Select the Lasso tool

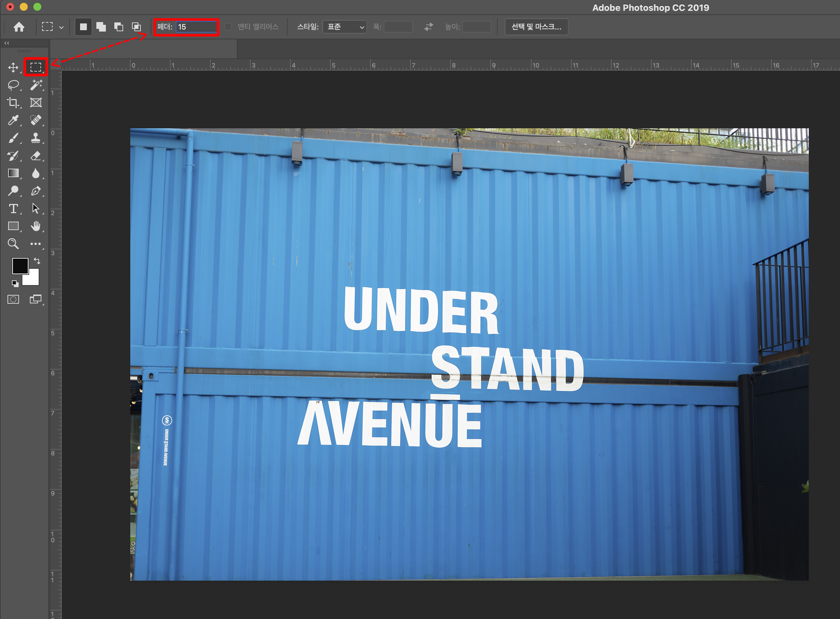[13, 85]
